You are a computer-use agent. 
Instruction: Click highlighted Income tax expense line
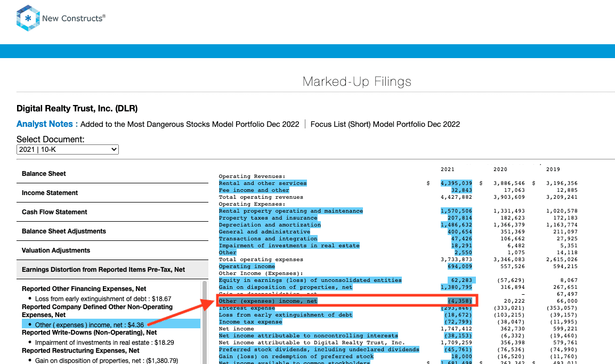coord(250,322)
